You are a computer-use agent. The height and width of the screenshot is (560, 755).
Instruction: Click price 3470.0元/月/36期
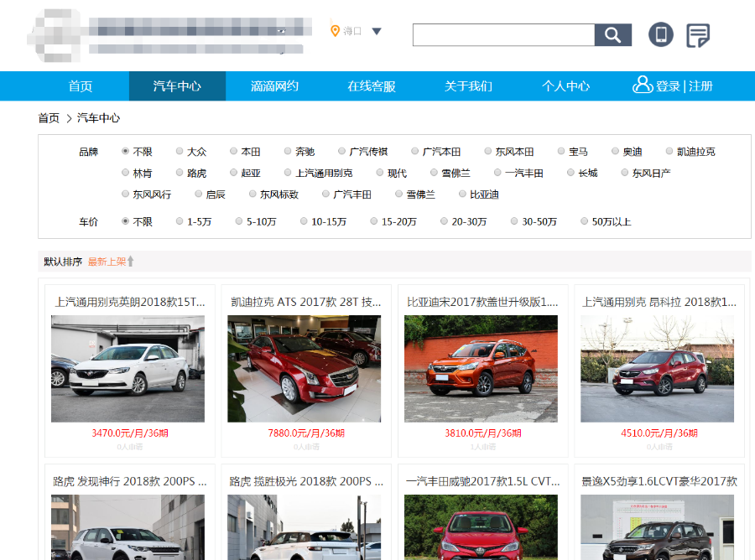click(129, 433)
